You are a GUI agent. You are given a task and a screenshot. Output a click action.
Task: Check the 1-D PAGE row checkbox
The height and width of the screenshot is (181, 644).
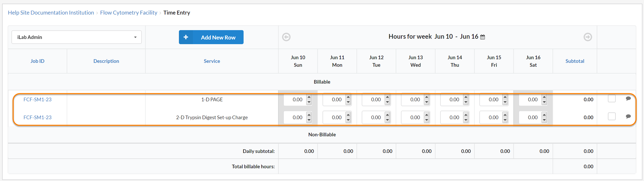point(612,99)
